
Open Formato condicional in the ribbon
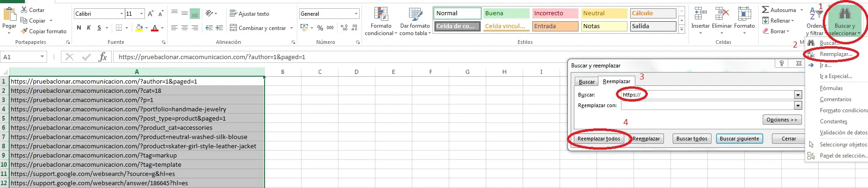(381, 21)
